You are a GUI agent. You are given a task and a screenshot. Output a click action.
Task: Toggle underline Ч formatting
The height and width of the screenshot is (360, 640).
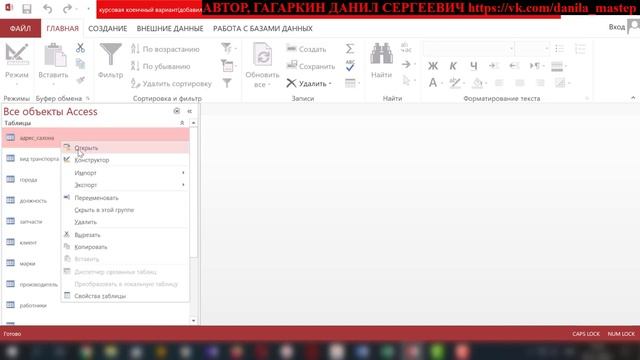point(473,66)
